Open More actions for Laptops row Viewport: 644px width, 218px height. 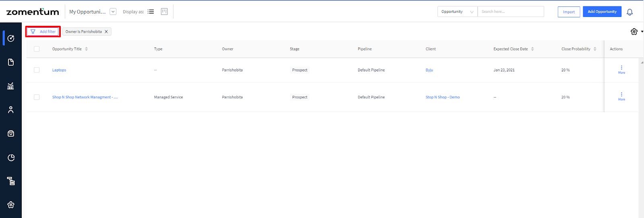pyautogui.click(x=621, y=70)
